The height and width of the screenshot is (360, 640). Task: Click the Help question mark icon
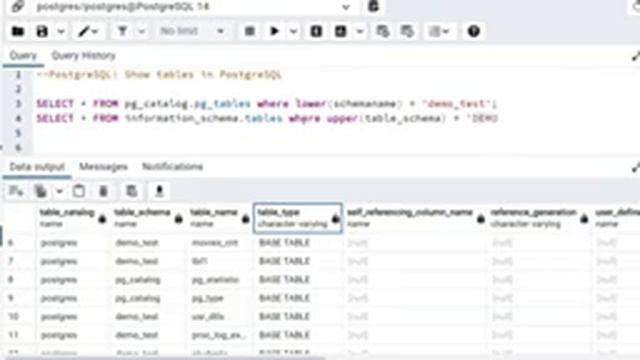pyautogui.click(x=473, y=31)
